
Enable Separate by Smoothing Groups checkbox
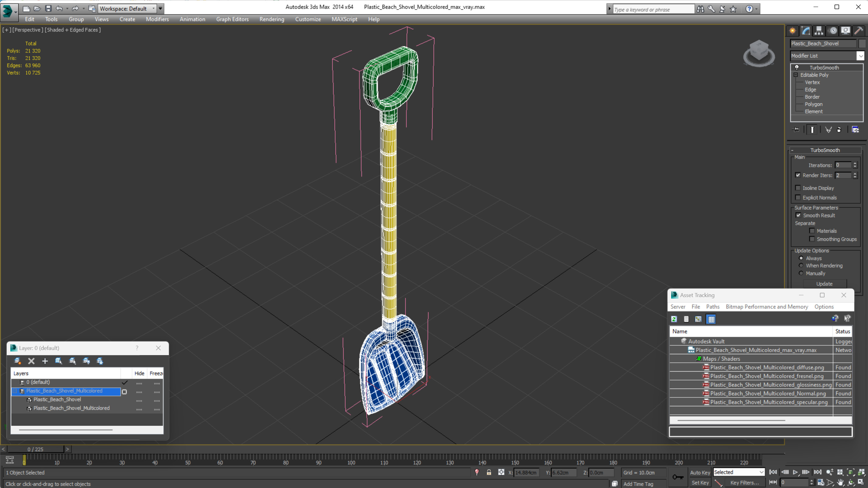click(812, 239)
